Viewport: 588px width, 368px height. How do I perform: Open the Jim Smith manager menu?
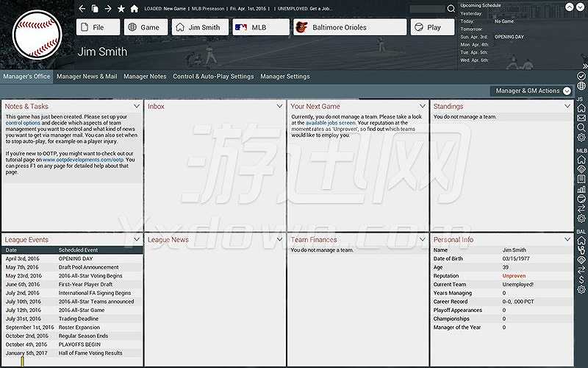[200, 27]
